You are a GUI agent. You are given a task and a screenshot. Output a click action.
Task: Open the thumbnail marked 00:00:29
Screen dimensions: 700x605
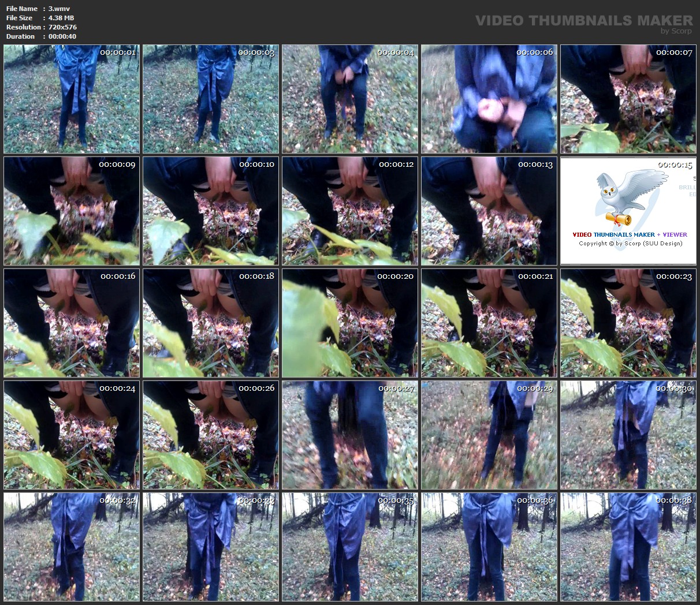coord(489,435)
